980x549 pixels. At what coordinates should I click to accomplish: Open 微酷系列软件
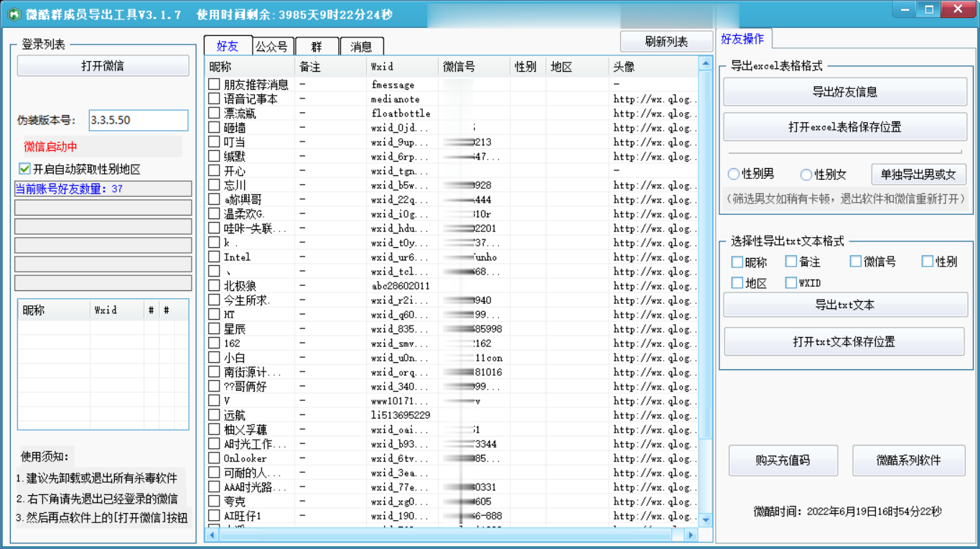[x=908, y=461]
